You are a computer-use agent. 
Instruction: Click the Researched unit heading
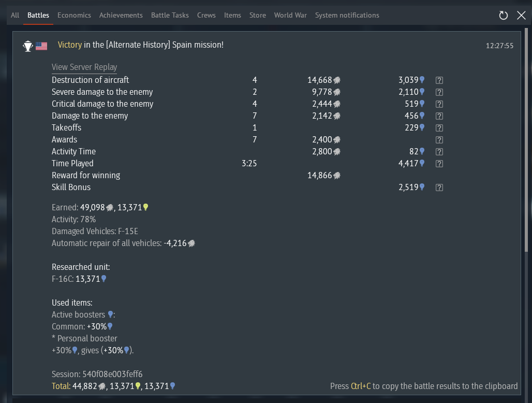(x=81, y=267)
